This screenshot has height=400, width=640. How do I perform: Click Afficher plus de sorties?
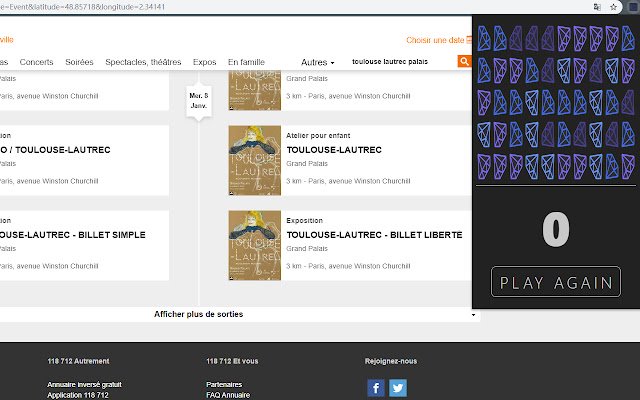pos(198,314)
